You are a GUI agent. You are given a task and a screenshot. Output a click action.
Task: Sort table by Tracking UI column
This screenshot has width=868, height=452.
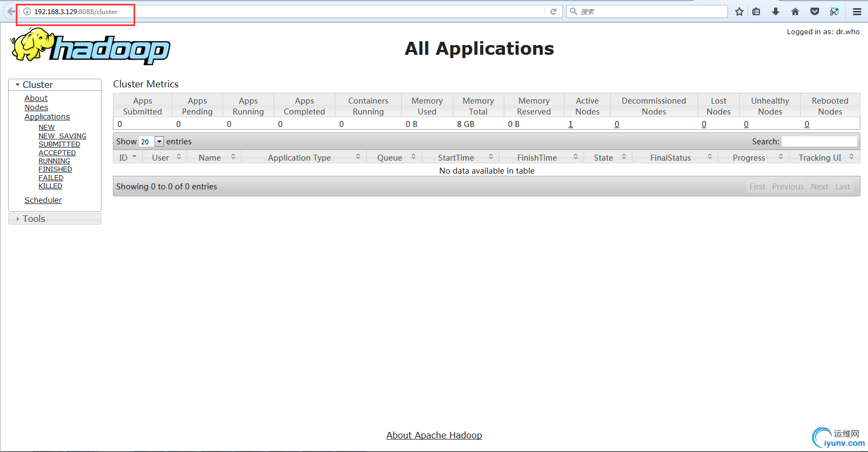coord(825,157)
